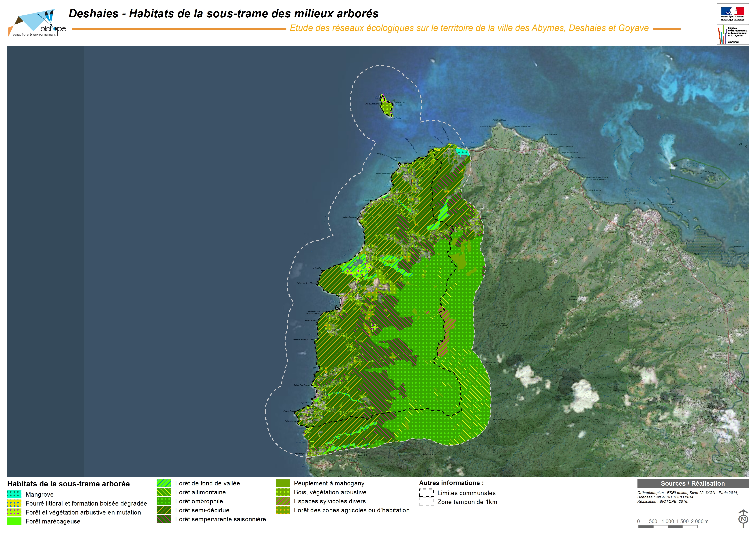Click the Forêt altimontaine legend label
Viewport: 756px width, 535px height.
pyautogui.click(x=200, y=492)
